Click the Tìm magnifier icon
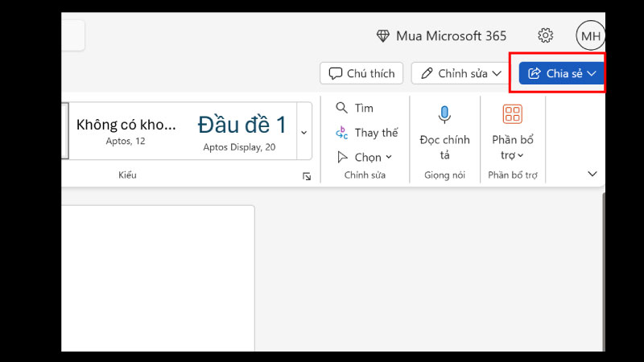 342,108
